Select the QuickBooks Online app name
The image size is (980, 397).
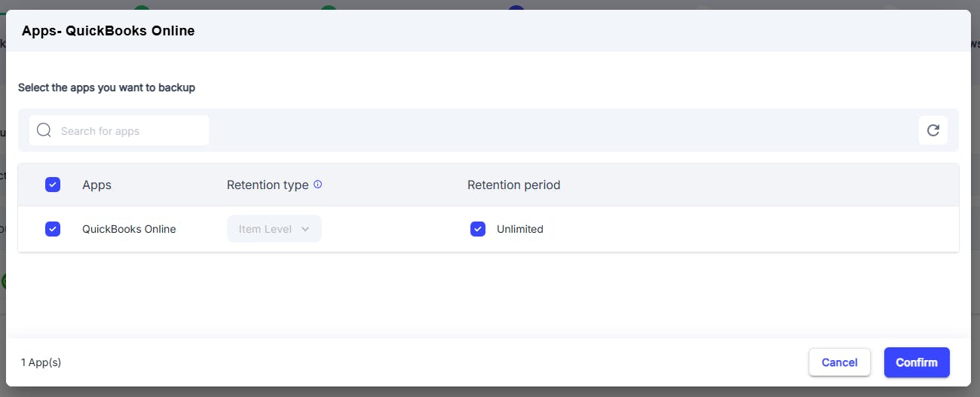(129, 229)
